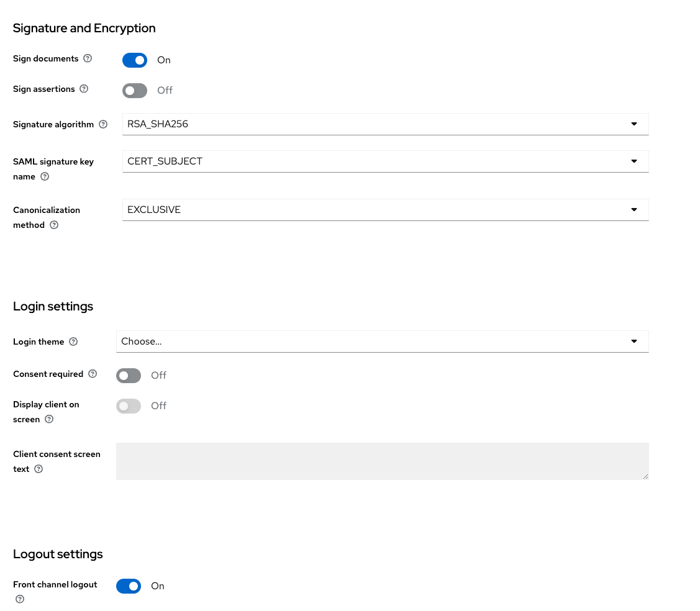Disable the Sign documents toggle
Viewport: 700px width, 611px height.
(135, 60)
